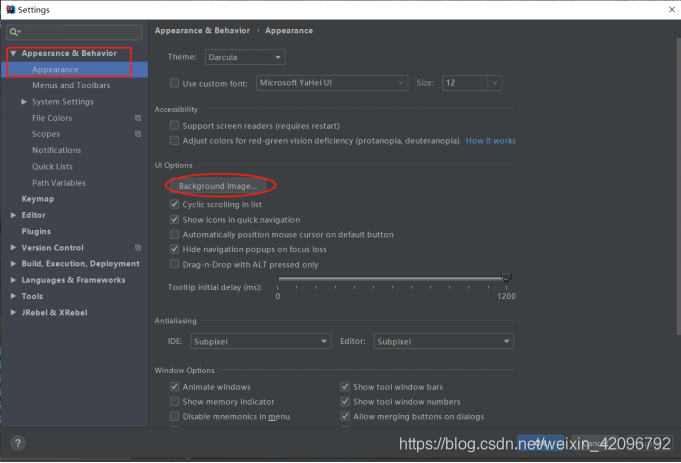Image resolution: width=681 pixels, height=463 pixels.
Task: Click the Tooltip delay slider track near 0
Action: tap(282, 278)
